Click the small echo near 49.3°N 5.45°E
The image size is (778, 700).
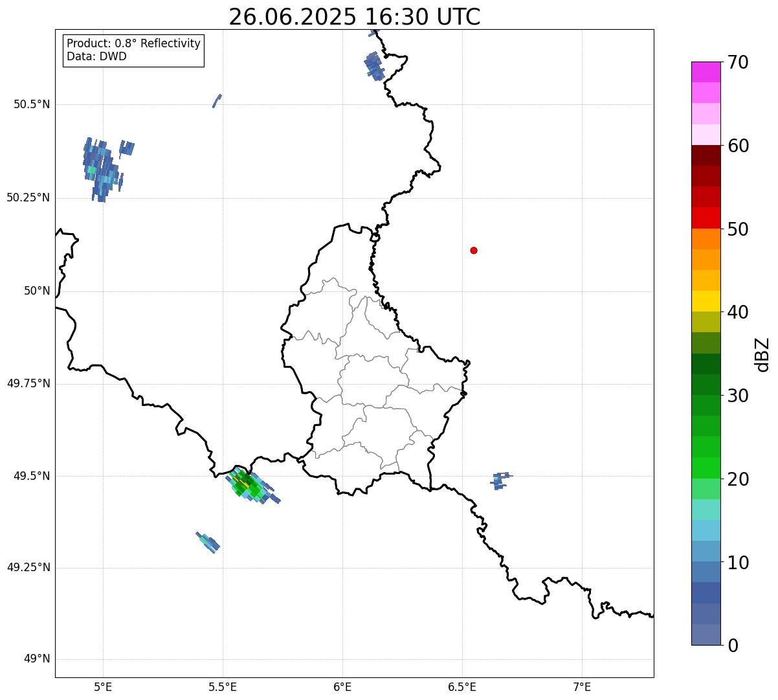(208, 542)
